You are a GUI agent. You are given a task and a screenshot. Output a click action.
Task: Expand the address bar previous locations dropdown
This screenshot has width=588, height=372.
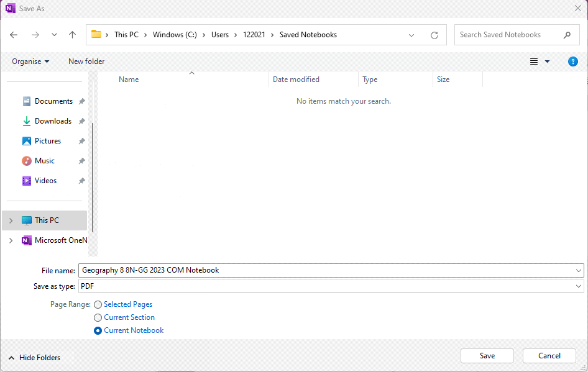pos(411,35)
